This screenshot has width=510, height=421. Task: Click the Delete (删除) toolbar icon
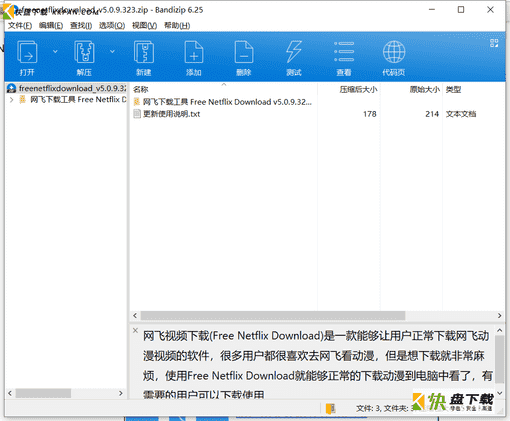(x=244, y=52)
